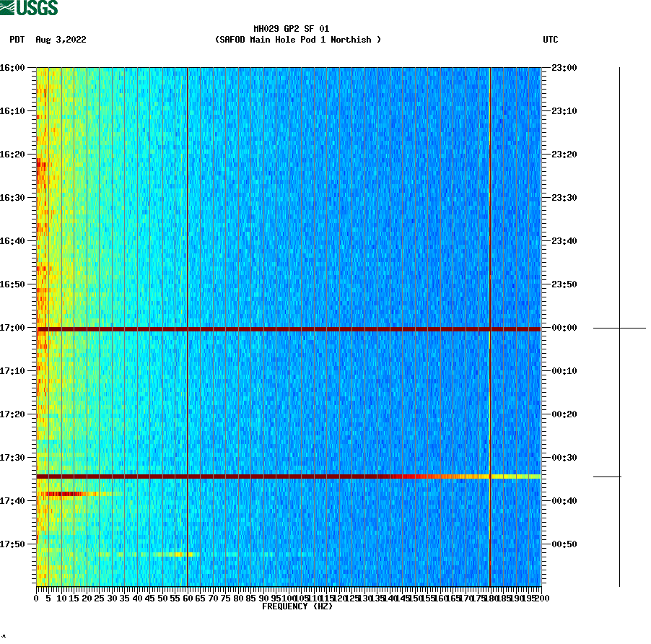The image size is (651, 644).
Task: Click the USGS logo
Action: click(29, 7)
